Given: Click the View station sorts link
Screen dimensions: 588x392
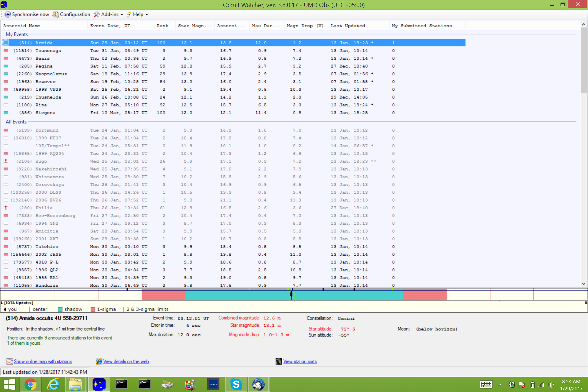Looking at the screenshot, I should coord(300,362).
